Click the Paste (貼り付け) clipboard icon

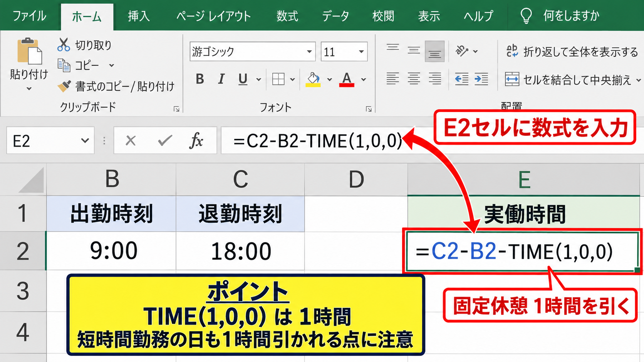[x=29, y=50]
